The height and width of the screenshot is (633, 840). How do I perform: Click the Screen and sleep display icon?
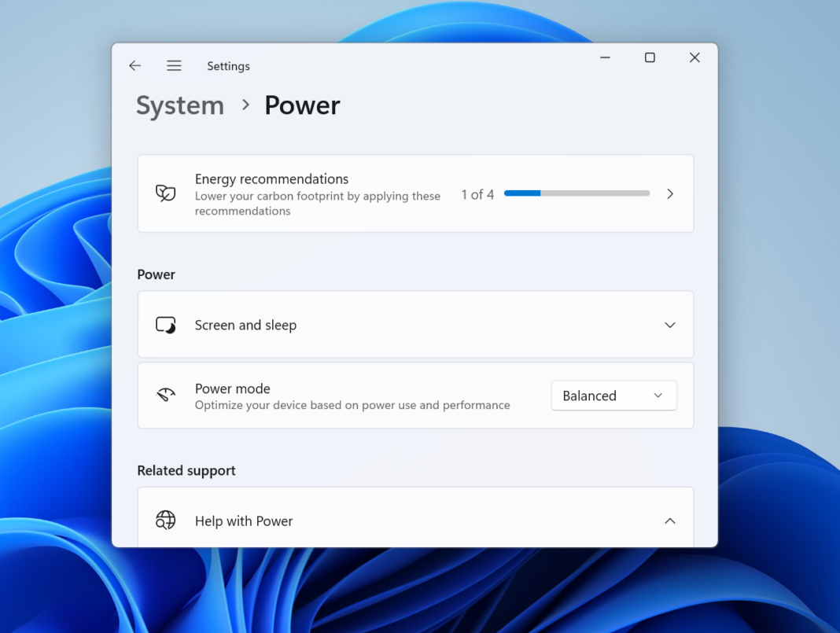tap(166, 324)
